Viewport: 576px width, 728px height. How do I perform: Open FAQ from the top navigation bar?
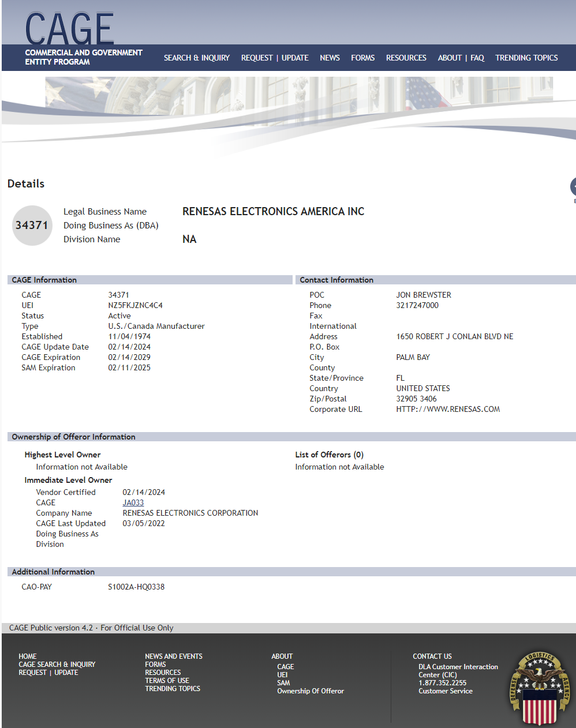coord(477,58)
